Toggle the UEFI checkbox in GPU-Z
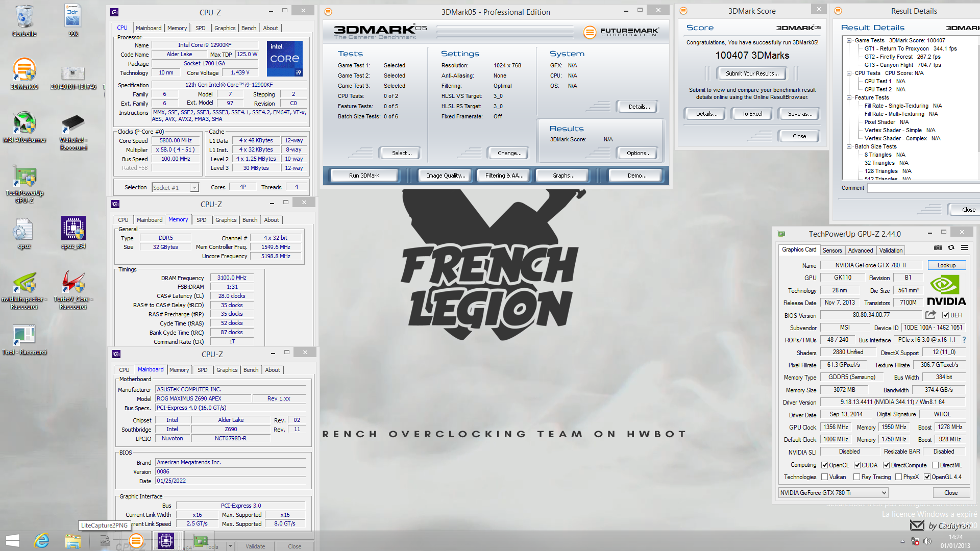980x551 pixels. (x=945, y=315)
